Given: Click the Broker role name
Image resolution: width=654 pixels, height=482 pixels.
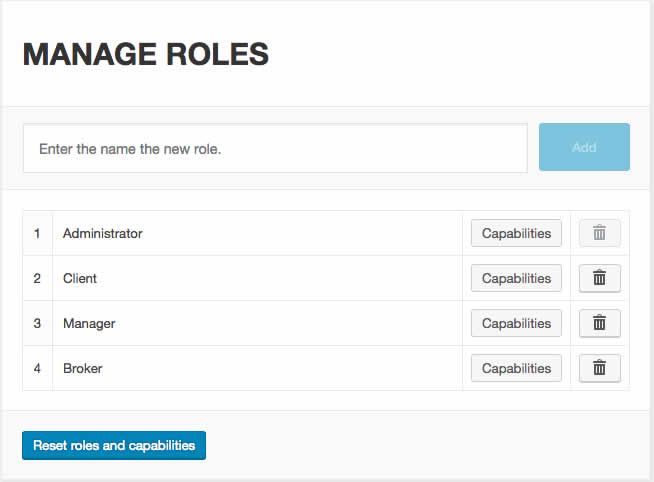Looking at the screenshot, I should click(83, 368).
